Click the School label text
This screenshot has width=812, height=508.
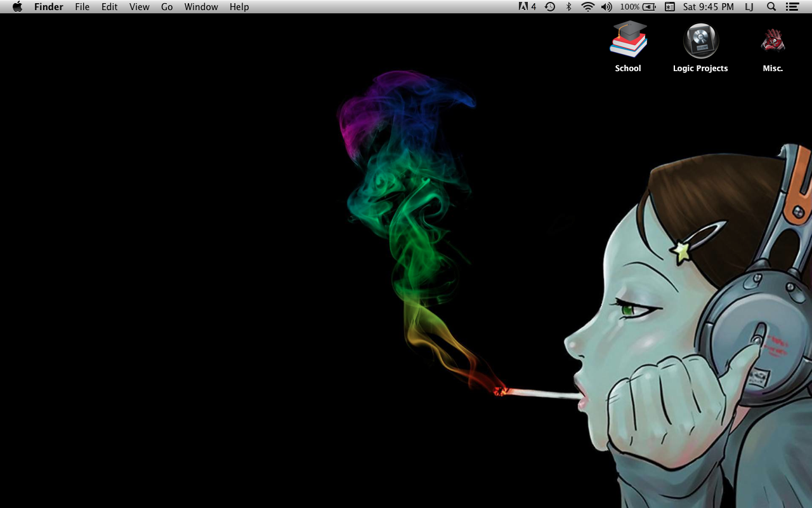click(x=628, y=69)
